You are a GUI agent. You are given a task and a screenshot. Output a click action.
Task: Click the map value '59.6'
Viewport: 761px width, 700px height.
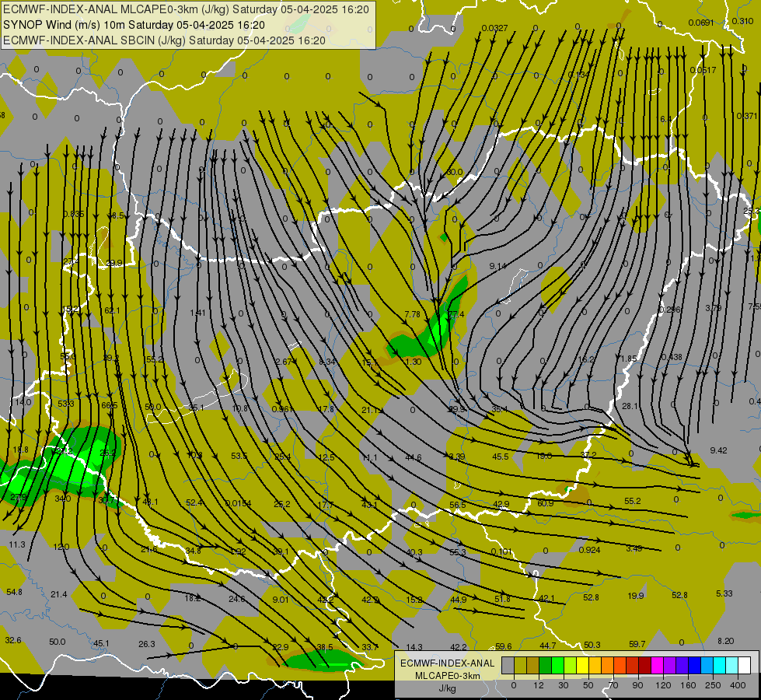coord(503,646)
